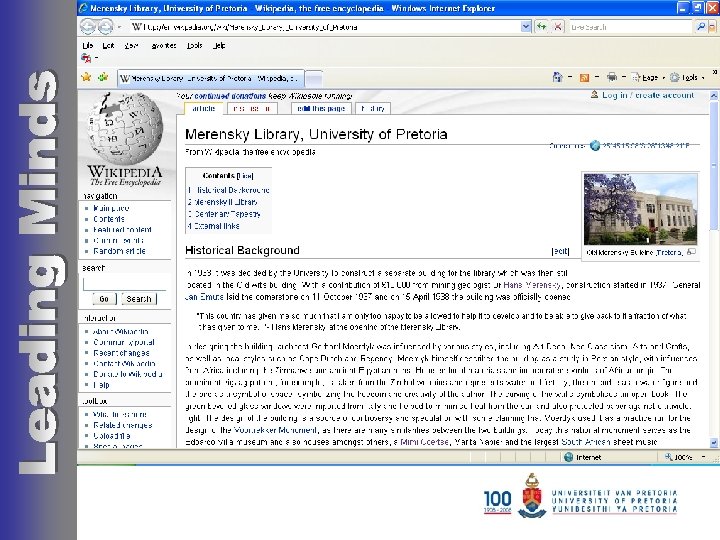The image size is (720, 540).
Task: Click the icon below the File menu
Action: [x=86, y=58]
